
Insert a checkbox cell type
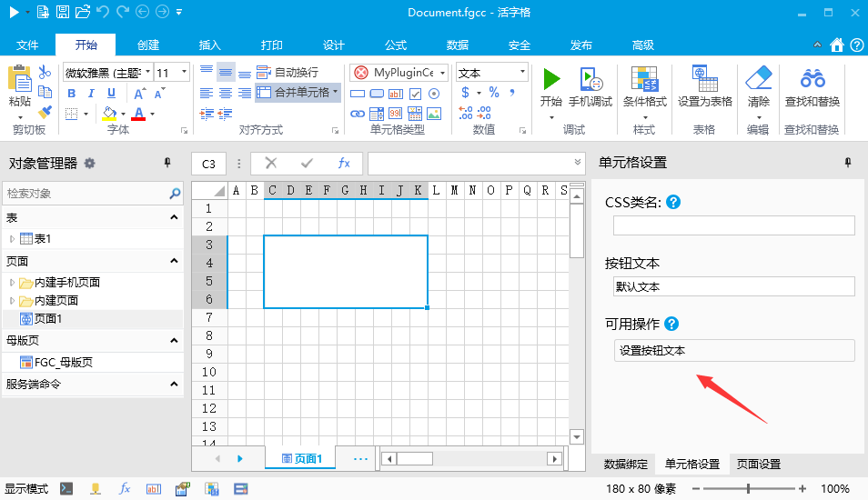[x=415, y=94]
